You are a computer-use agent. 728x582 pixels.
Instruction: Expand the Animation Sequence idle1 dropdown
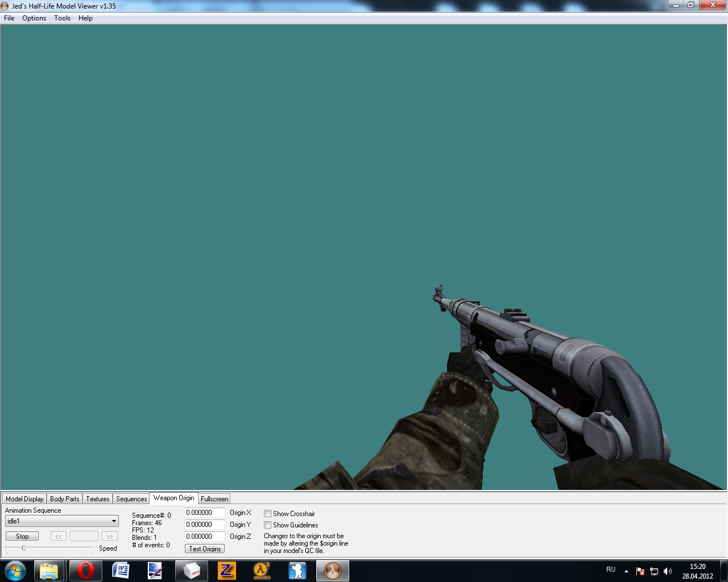tap(62, 521)
